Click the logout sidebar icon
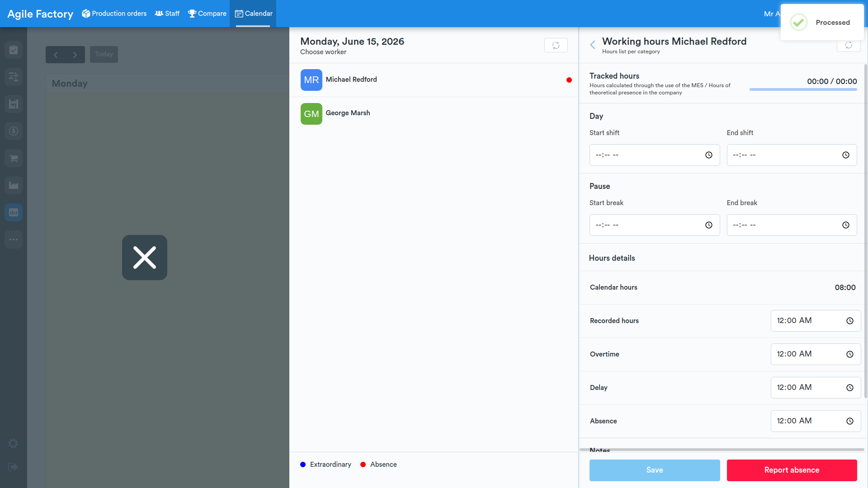The height and width of the screenshot is (488, 868). click(x=14, y=467)
